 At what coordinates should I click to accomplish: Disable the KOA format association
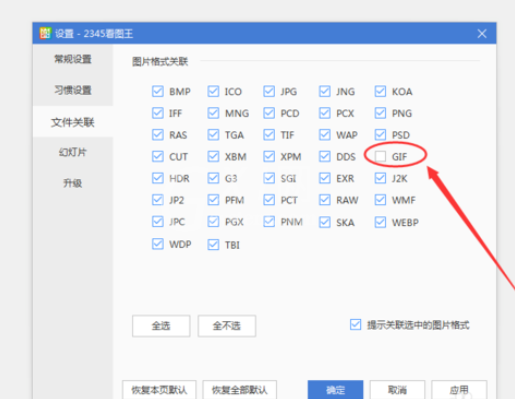tap(380, 91)
